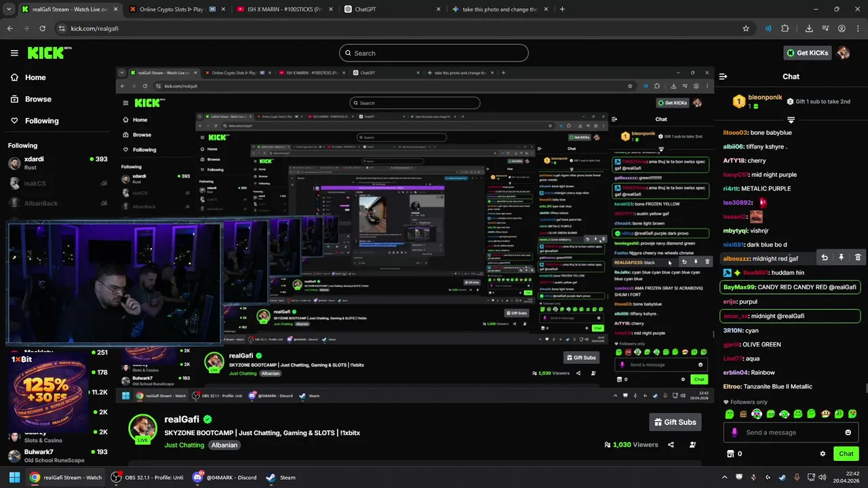The height and width of the screenshot is (488, 868).
Task: Open Chrome downloads icon
Action: coord(809,28)
